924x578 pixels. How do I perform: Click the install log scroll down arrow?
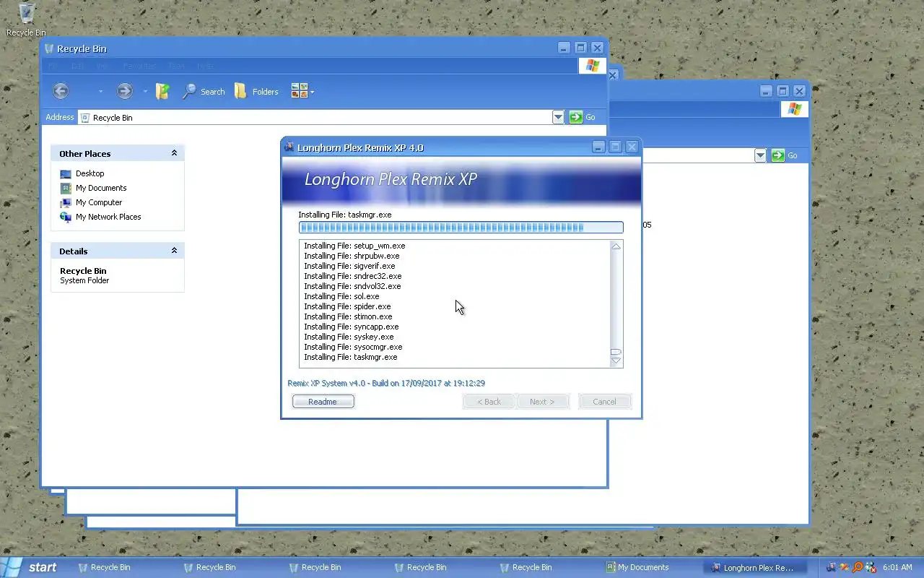pos(616,361)
